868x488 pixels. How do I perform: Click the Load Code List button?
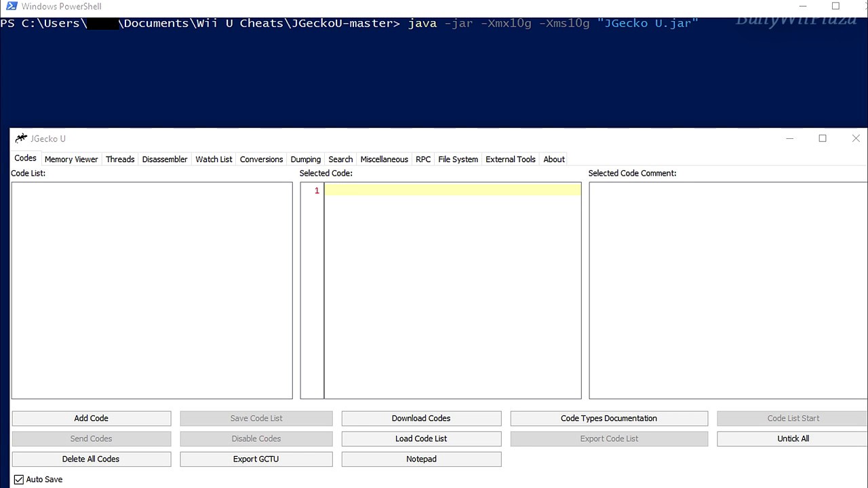[421, 439]
